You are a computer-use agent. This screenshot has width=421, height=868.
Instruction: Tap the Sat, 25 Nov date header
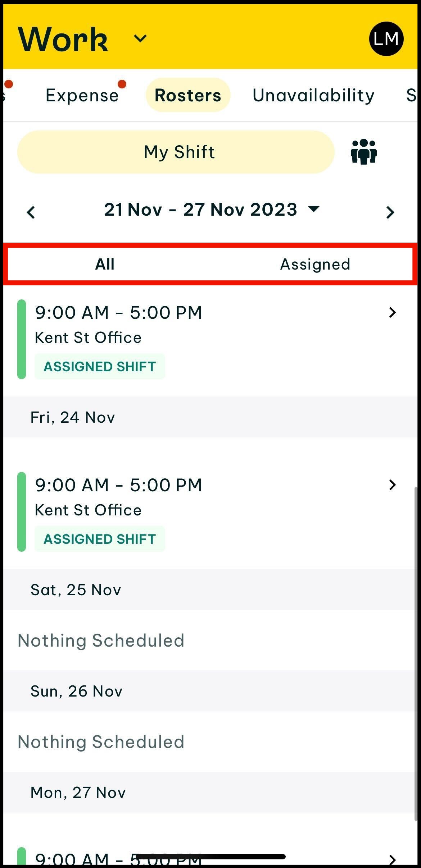point(76,590)
